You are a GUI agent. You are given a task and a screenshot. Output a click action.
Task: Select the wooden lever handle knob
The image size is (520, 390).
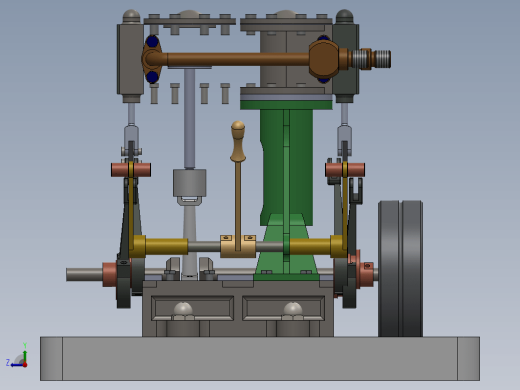[x=238, y=141]
